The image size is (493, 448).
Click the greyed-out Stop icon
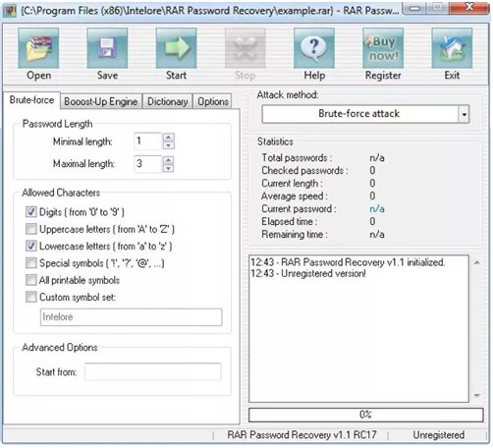point(245,48)
